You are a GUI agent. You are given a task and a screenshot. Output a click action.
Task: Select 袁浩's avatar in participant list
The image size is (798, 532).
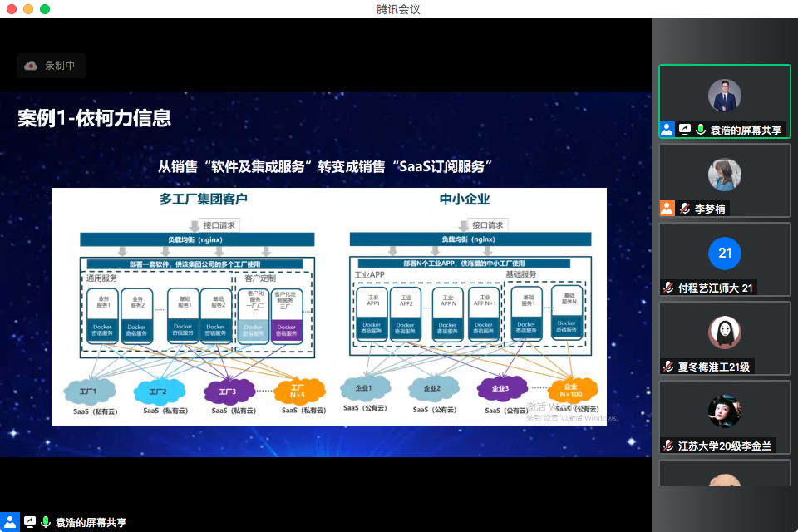[724, 96]
